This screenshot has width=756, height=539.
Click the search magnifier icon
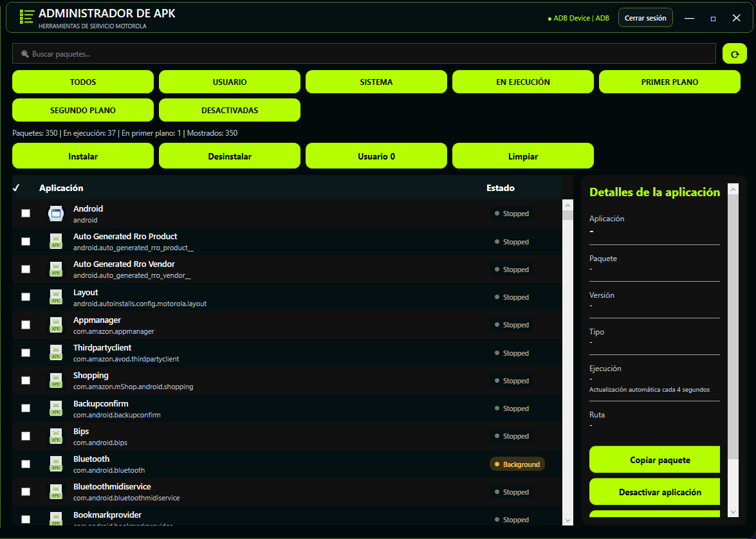coord(24,54)
